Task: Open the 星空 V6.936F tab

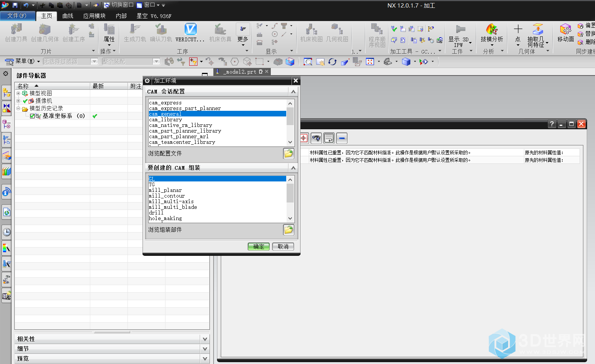Action: (x=154, y=16)
